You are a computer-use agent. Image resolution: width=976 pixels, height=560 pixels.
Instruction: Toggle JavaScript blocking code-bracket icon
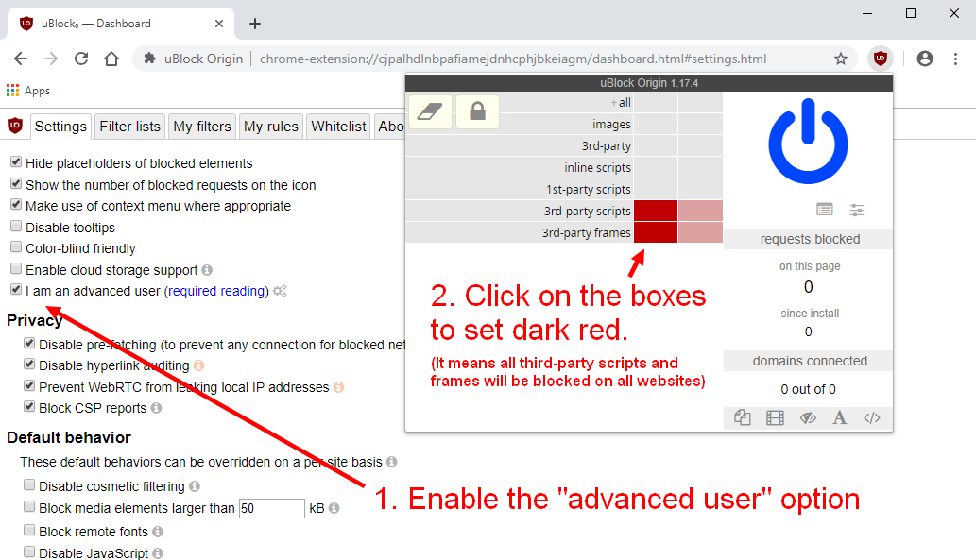pos(872,417)
